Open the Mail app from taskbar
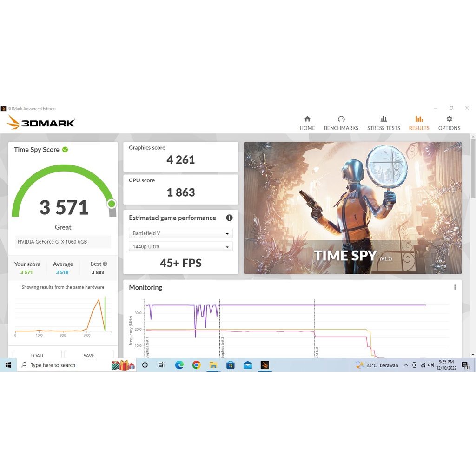The image size is (476, 476). click(x=248, y=365)
